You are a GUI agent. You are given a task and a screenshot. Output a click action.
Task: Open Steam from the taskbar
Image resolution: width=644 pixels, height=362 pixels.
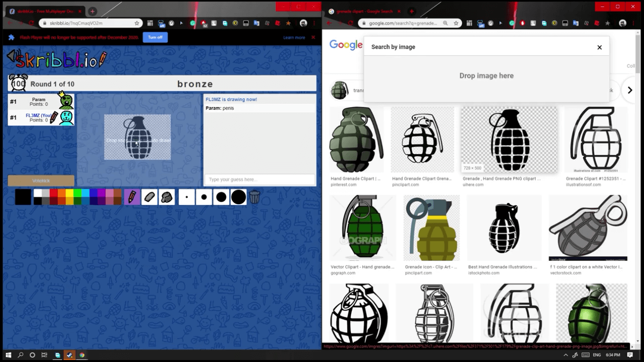[69, 355]
